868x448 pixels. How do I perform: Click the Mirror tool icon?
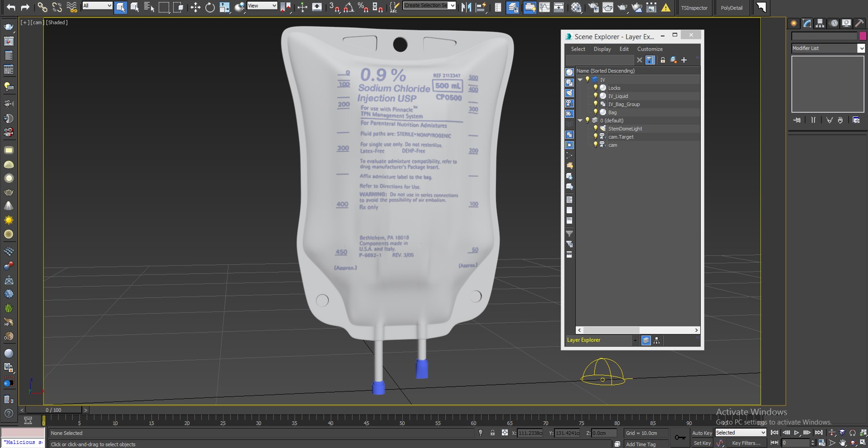(x=466, y=7)
